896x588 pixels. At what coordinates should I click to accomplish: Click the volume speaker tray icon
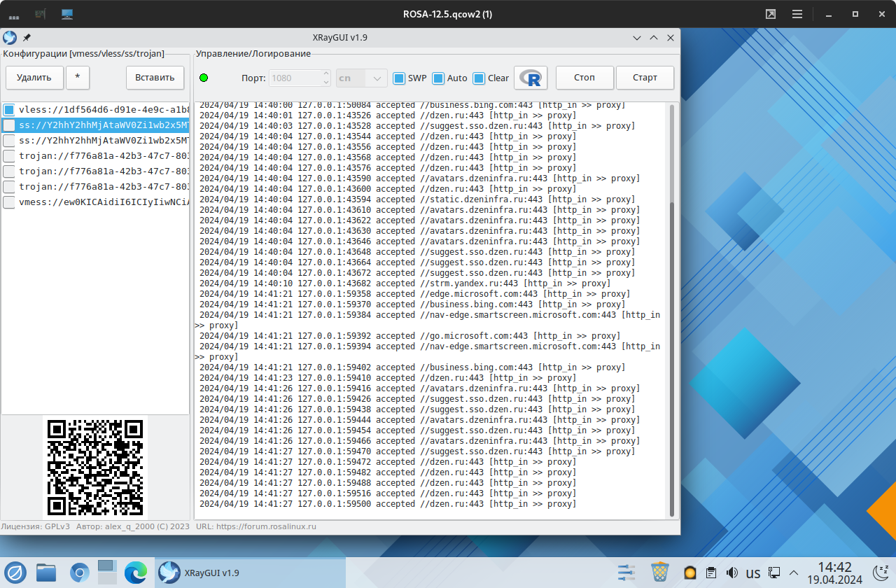731,573
